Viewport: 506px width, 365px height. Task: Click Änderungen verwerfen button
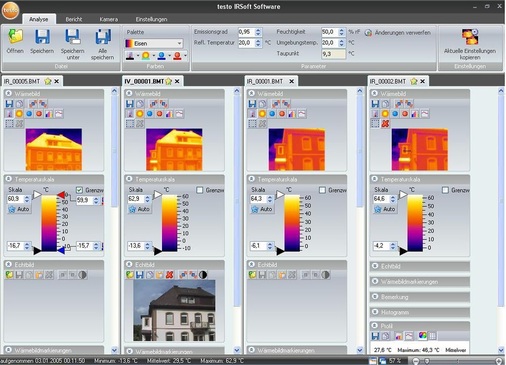(398, 33)
